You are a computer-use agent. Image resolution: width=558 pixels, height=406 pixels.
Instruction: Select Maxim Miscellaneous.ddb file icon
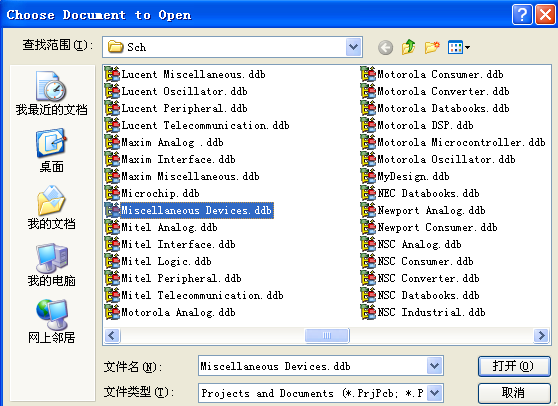pos(112,176)
